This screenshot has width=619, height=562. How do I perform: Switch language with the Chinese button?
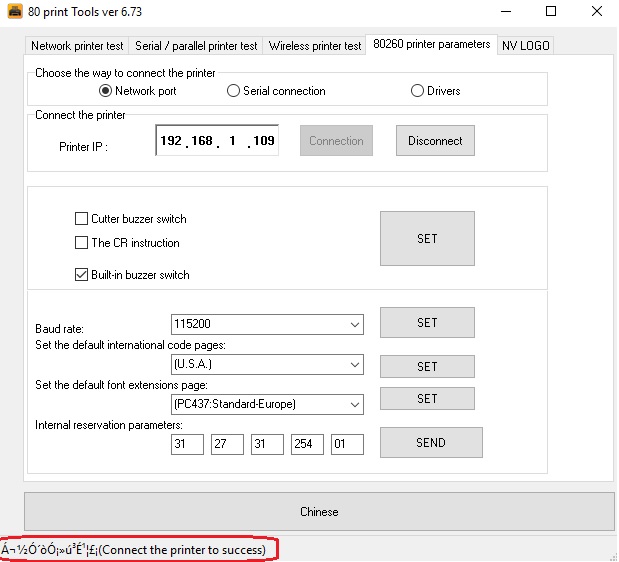pos(319,512)
